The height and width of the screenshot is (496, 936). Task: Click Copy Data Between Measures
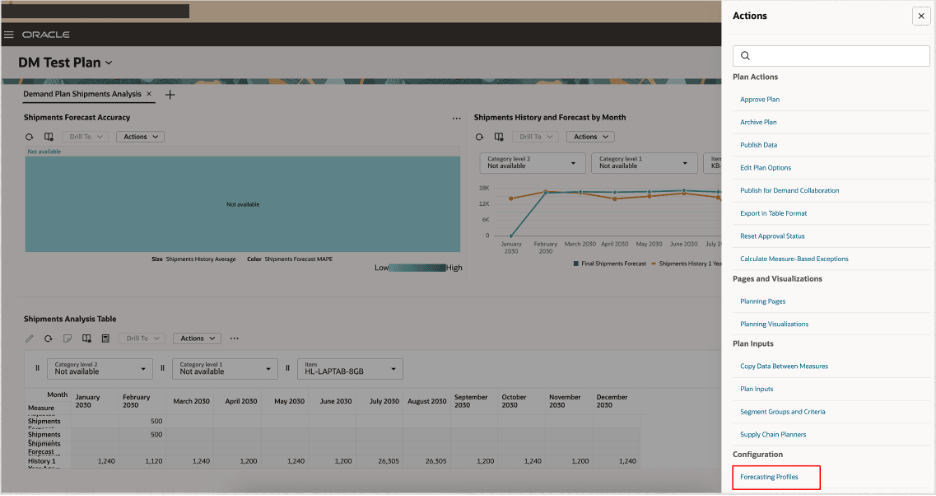pyautogui.click(x=784, y=366)
